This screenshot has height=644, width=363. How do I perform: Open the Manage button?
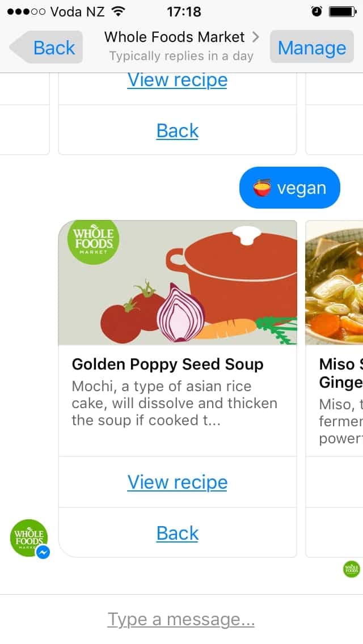click(x=312, y=48)
